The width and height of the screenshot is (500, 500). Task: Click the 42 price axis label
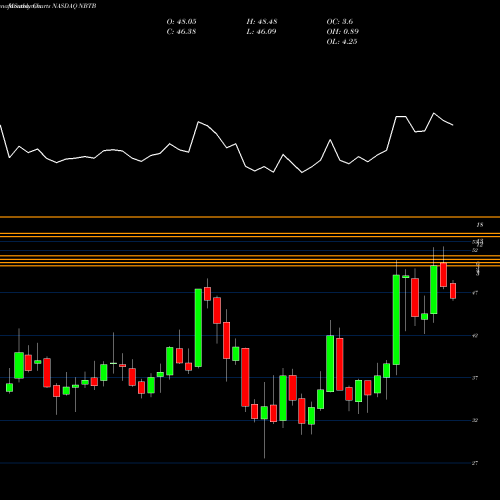tap(475, 335)
